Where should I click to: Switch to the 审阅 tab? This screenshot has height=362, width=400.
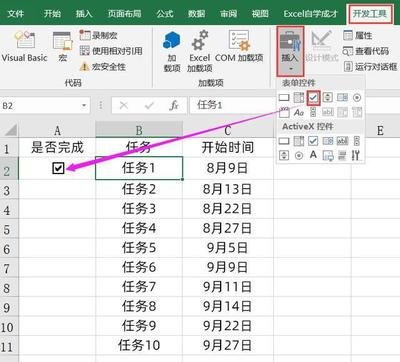click(x=228, y=14)
